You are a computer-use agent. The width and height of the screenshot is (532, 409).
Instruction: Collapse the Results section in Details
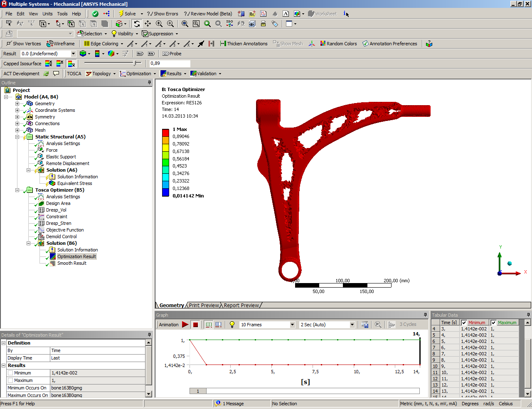pos(4,365)
